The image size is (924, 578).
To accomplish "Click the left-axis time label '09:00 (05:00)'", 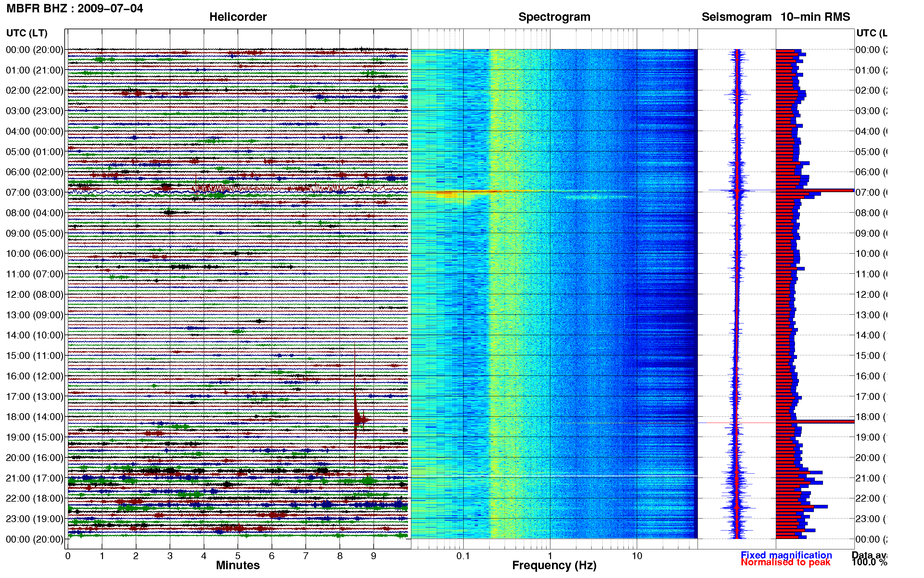I will 34,233.
